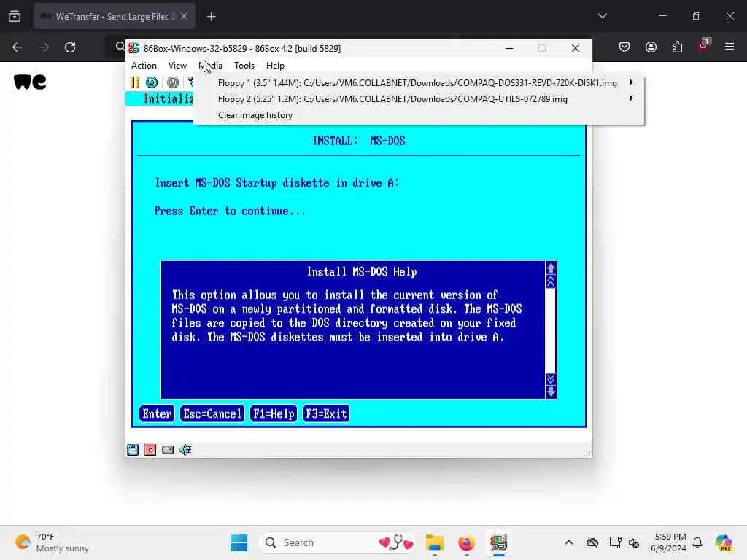Go back in the Firefox browser

coord(18,47)
